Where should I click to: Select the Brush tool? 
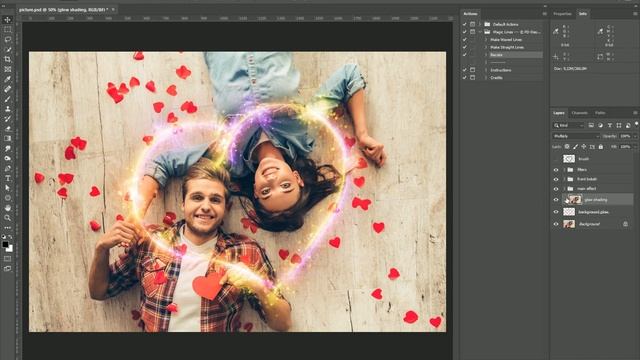tap(7, 99)
